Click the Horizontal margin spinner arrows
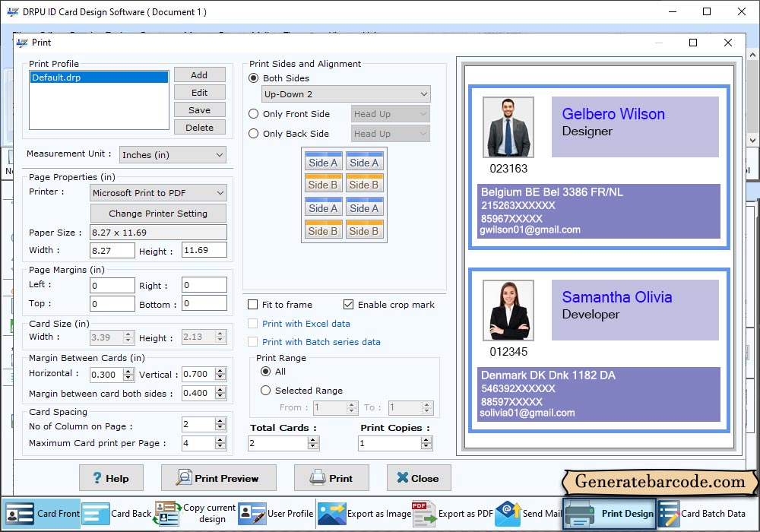Image resolution: width=760 pixels, height=532 pixels. pos(128,375)
